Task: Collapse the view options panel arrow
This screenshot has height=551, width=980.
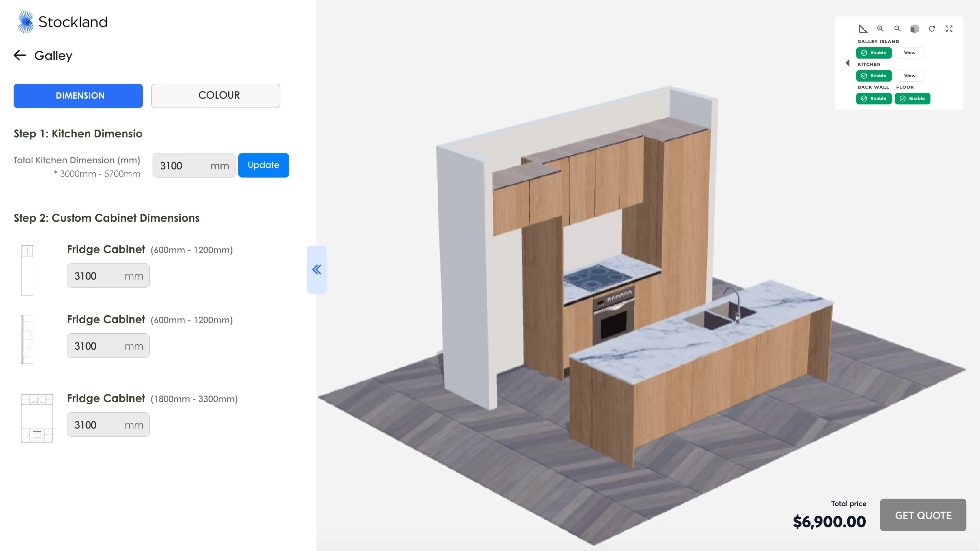Action: (x=847, y=63)
